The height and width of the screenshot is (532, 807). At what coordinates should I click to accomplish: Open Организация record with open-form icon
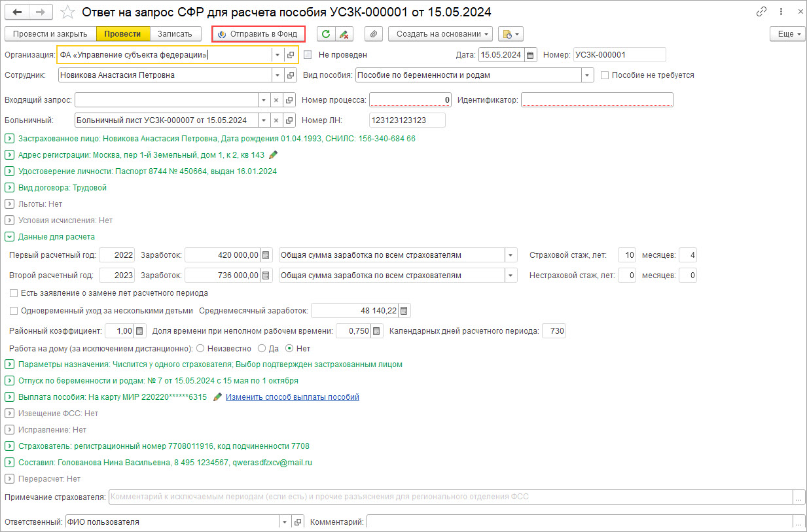[x=291, y=55]
